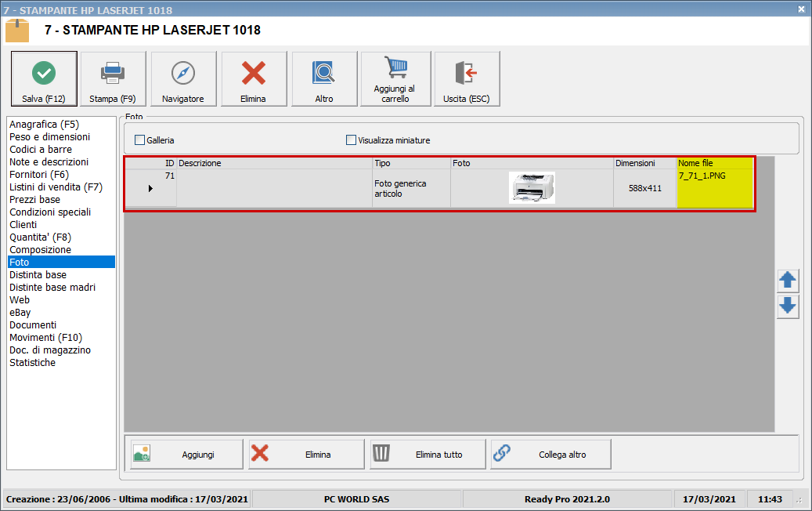Image resolution: width=812 pixels, height=511 pixels.
Task: Click the bottom Elimina photo button
Action: tap(307, 455)
